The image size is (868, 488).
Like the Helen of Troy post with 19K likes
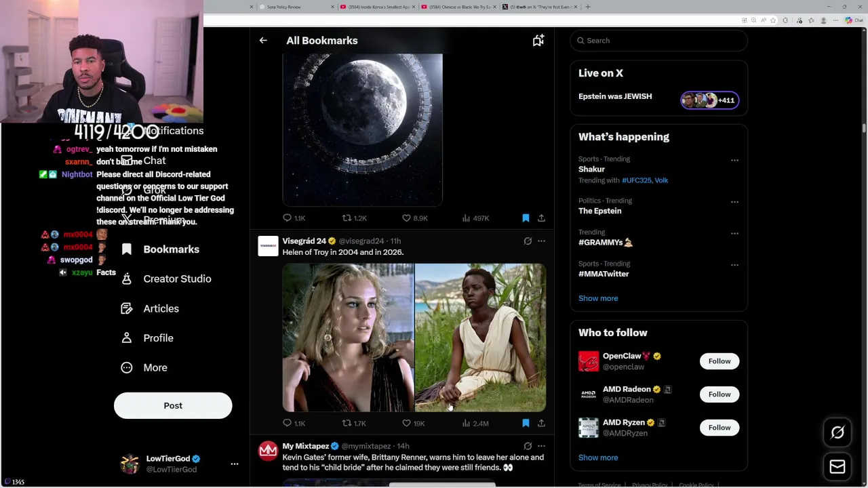[414, 423]
